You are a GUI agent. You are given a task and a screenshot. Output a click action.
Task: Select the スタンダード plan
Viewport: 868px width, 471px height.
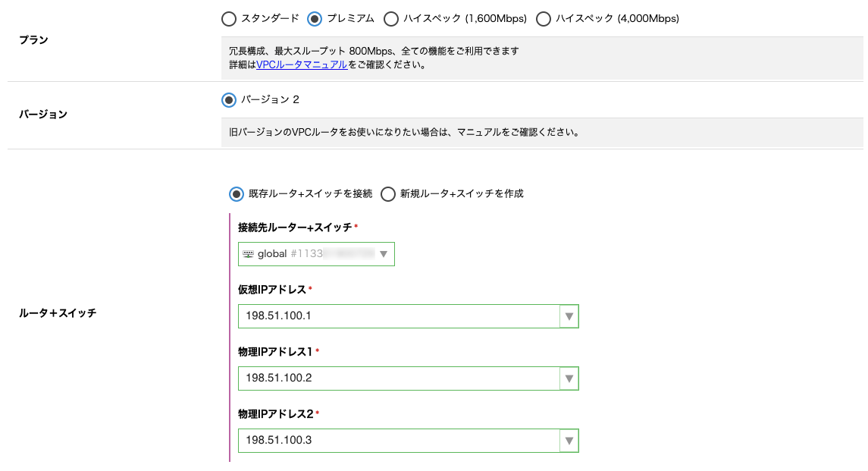pyautogui.click(x=228, y=19)
